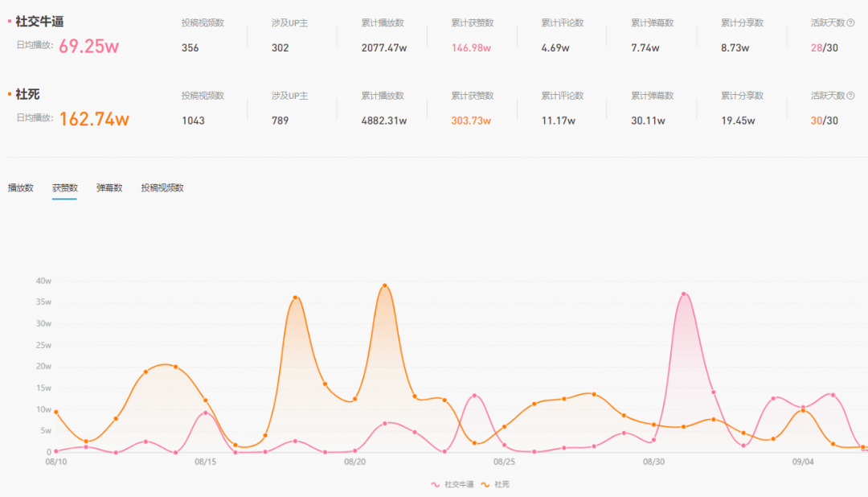This screenshot has width=868, height=497.
Task: Click the orange peak point near 08/18
Action: point(295,298)
